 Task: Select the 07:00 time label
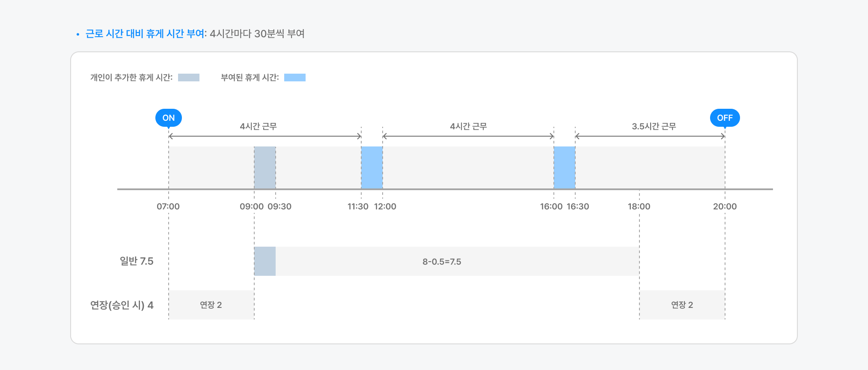(168, 206)
